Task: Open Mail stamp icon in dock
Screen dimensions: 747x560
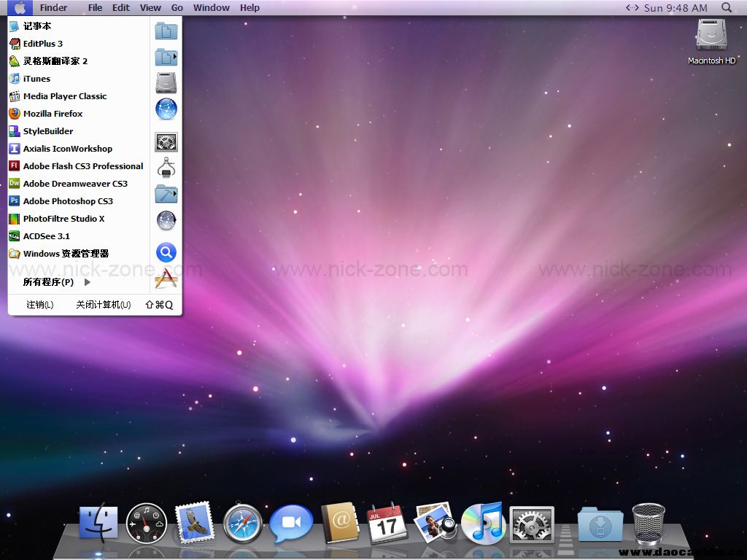Action: (195, 523)
